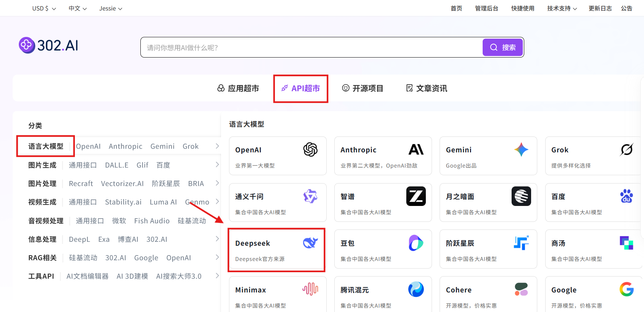644x312 pixels.
Task: Click the Fish Audio sub-link
Action: point(152,221)
